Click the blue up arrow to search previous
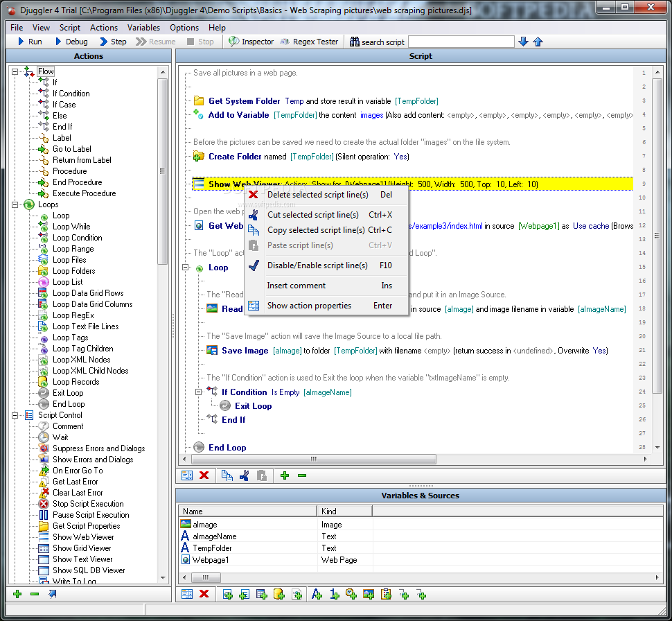The width and height of the screenshot is (672, 621). pos(538,42)
